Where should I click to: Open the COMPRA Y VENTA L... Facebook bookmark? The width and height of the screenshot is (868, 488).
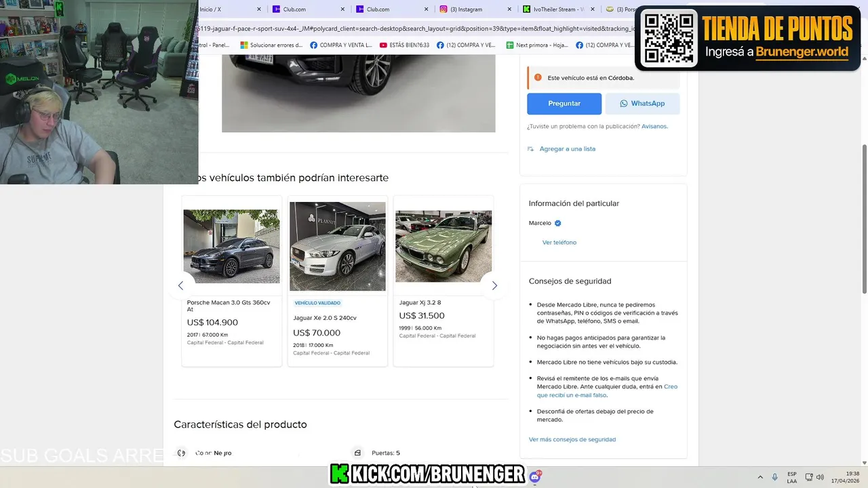pos(341,45)
